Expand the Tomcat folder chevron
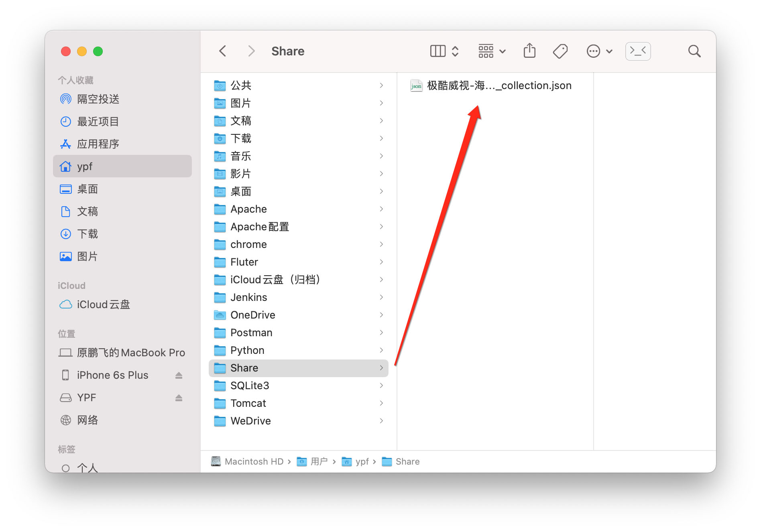Image resolution: width=761 pixels, height=532 pixels. tap(381, 403)
